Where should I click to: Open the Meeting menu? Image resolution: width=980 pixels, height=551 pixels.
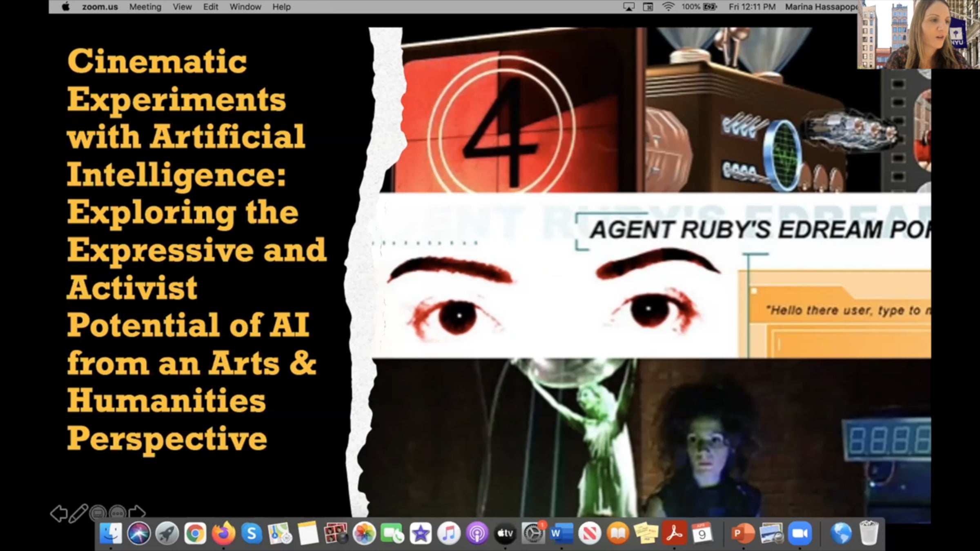(145, 7)
